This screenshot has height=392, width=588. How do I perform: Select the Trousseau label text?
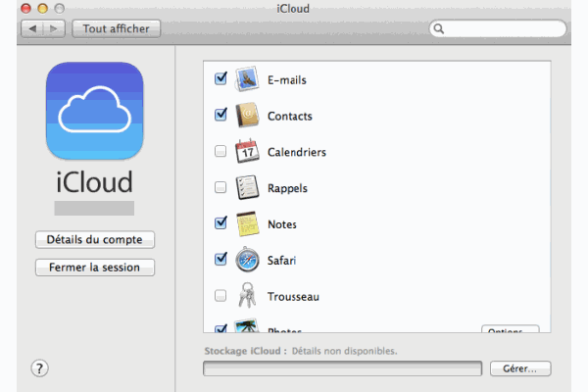pyautogui.click(x=293, y=297)
